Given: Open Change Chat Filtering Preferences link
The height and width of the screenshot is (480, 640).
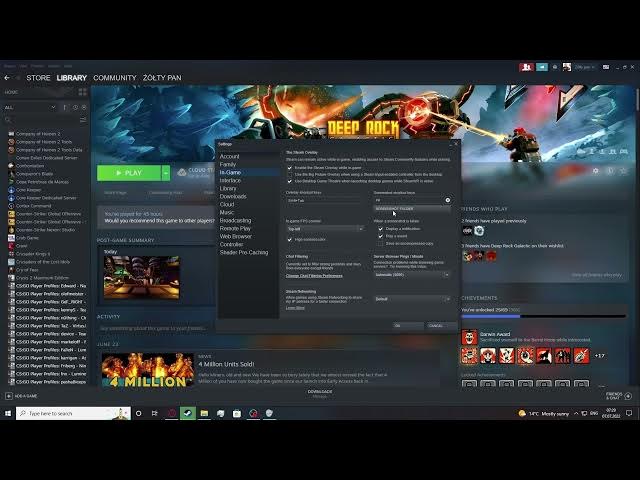Looking at the screenshot, I should click(314, 276).
